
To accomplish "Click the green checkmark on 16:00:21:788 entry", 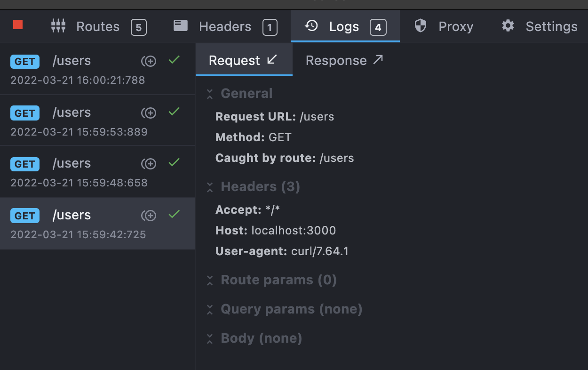I will tap(174, 60).
